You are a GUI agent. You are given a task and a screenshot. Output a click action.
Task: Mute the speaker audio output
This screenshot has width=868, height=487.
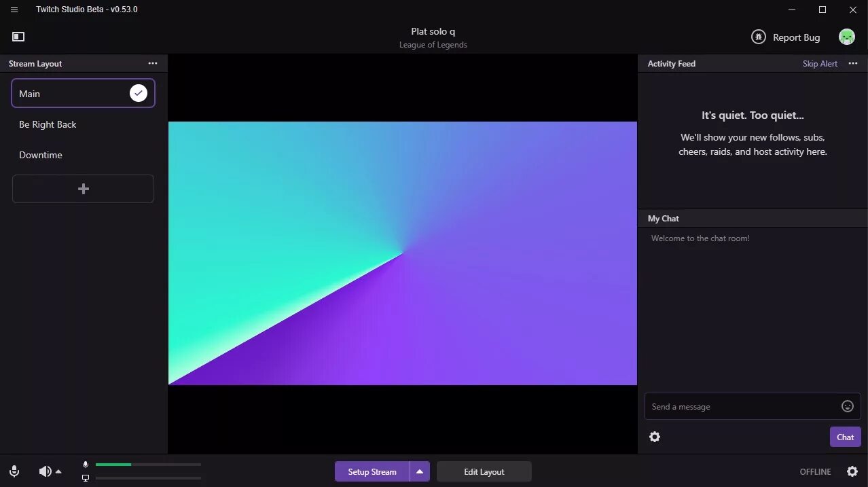(x=43, y=471)
